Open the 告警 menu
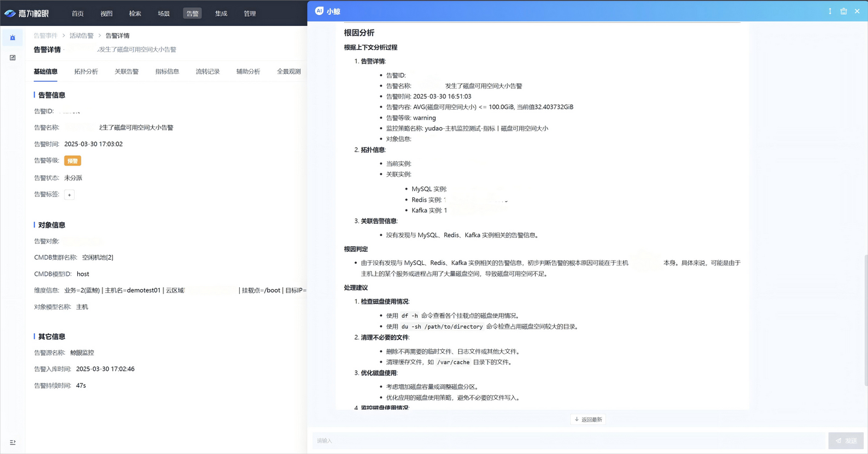 [192, 13]
